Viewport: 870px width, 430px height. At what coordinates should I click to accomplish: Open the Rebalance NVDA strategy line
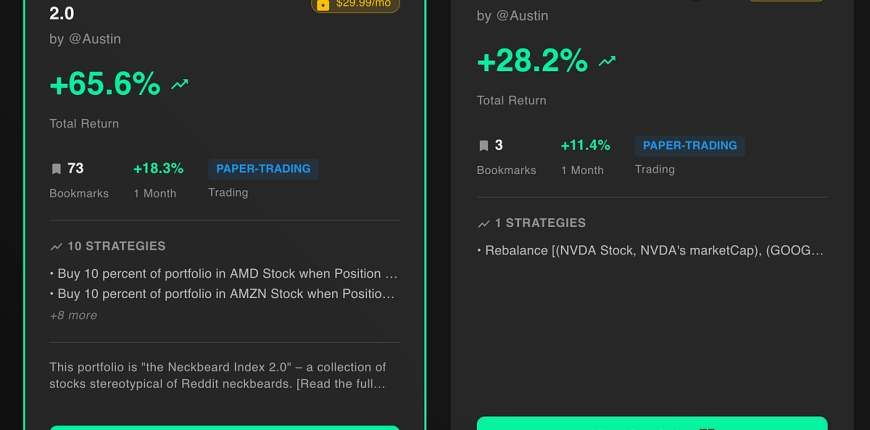[651, 250]
